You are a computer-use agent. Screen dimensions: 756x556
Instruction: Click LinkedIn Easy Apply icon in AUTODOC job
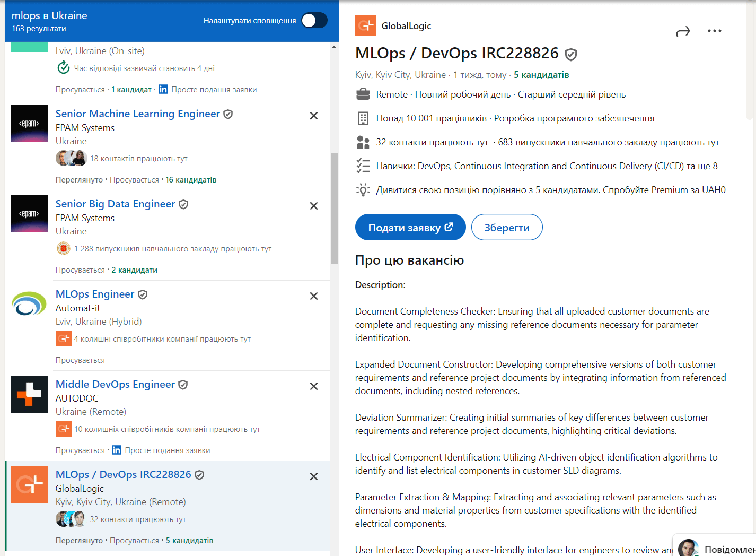[117, 450]
